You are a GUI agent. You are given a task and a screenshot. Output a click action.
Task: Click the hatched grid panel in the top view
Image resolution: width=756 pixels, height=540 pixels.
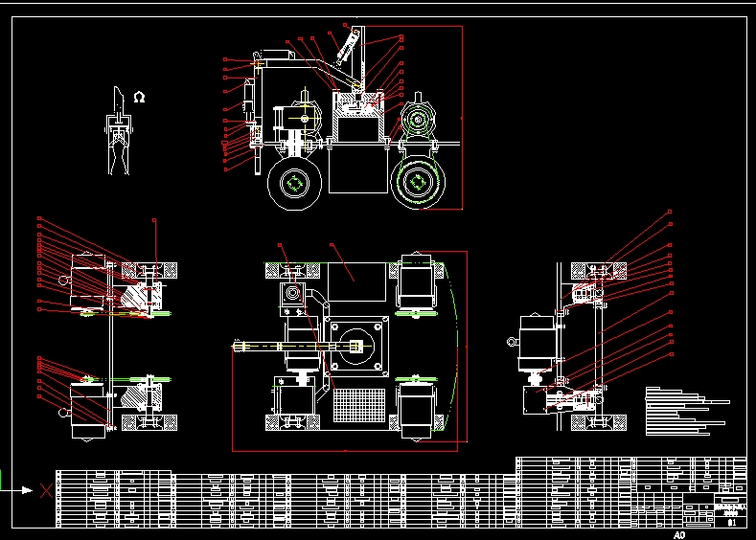pos(359,406)
